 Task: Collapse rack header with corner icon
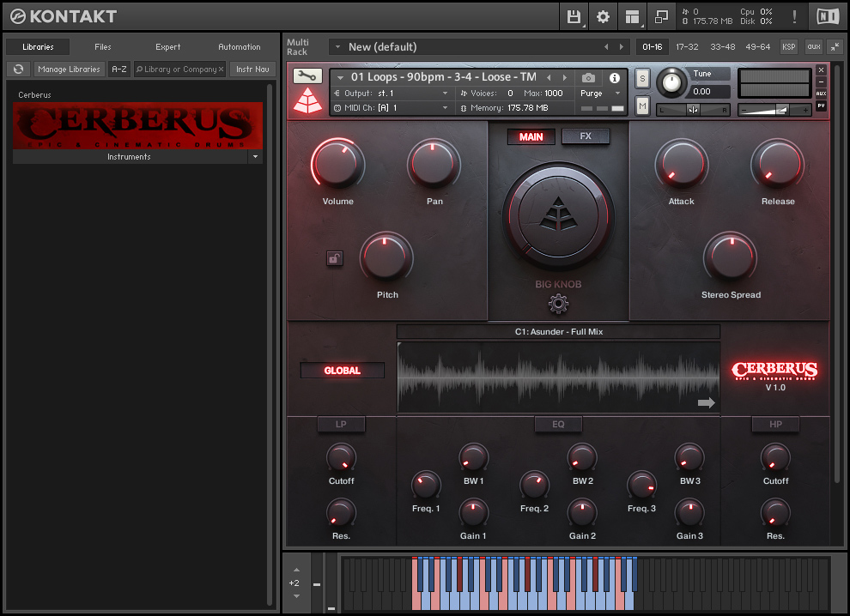point(835,47)
